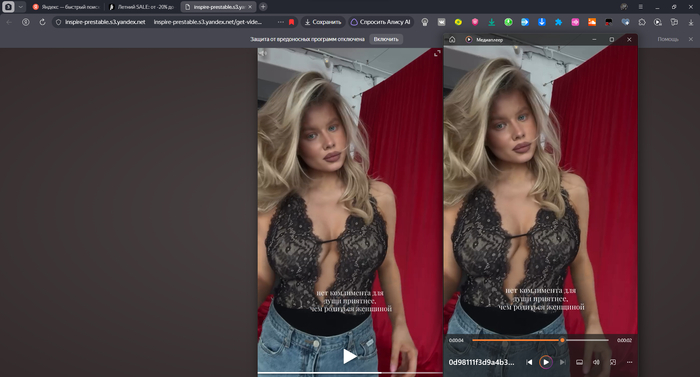Reload the current page
This screenshot has height=377, width=700.
pyautogui.click(x=42, y=22)
